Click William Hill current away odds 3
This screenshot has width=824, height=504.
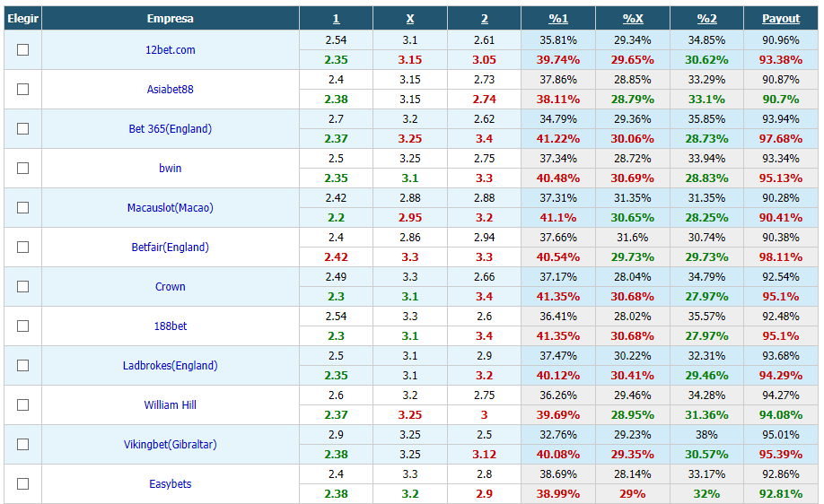point(485,415)
